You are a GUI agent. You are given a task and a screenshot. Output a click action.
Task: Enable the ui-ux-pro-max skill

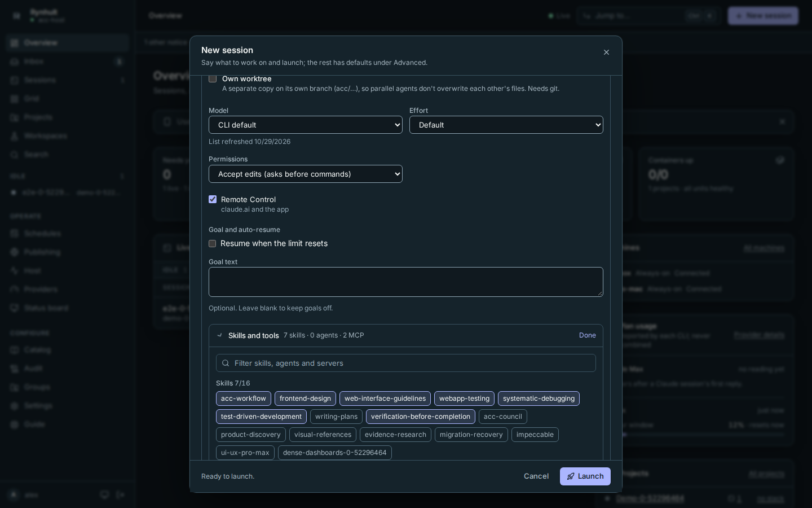[x=245, y=453]
